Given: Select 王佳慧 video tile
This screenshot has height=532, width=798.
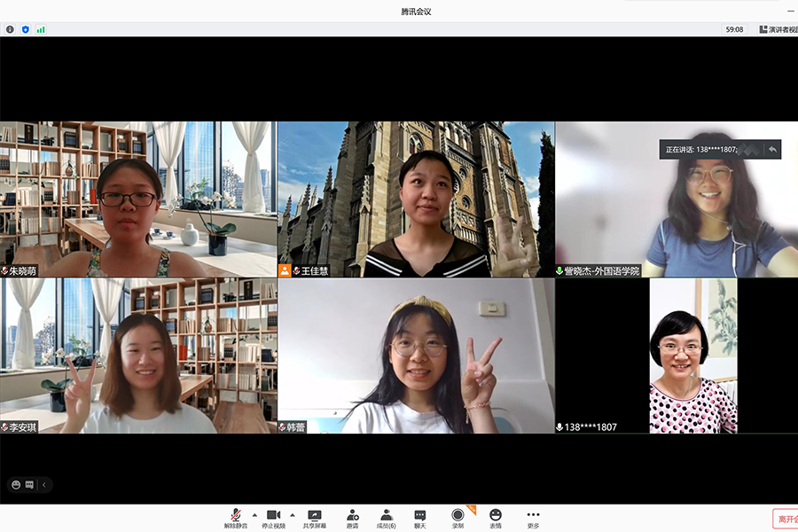Looking at the screenshot, I should click(417, 199).
